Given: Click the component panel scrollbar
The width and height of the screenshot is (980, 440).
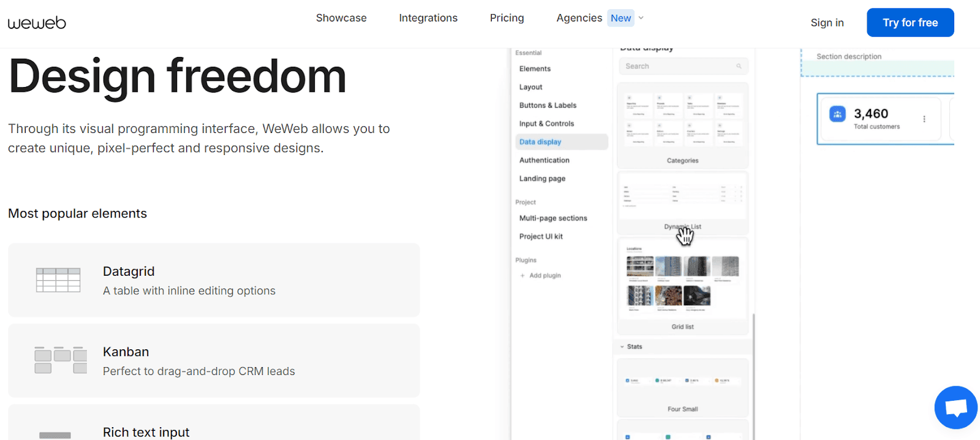Looking at the screenshot, I should pyautogui.click(x=753, y=376).
